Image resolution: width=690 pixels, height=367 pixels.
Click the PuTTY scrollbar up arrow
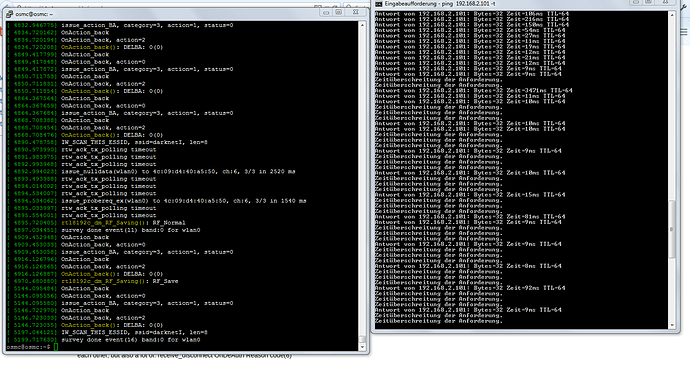tap(363, 25)
